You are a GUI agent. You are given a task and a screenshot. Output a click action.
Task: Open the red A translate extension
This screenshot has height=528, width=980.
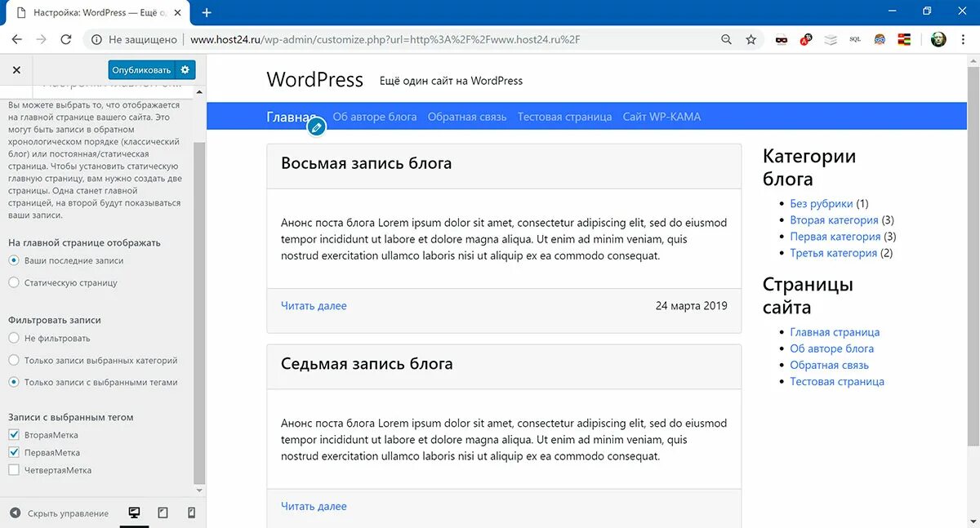[x=806, y=39]
